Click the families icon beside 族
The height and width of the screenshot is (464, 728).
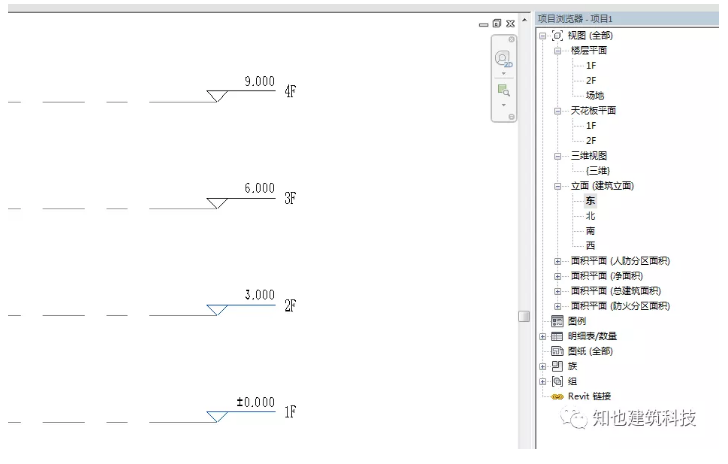[x=557, y=366]
